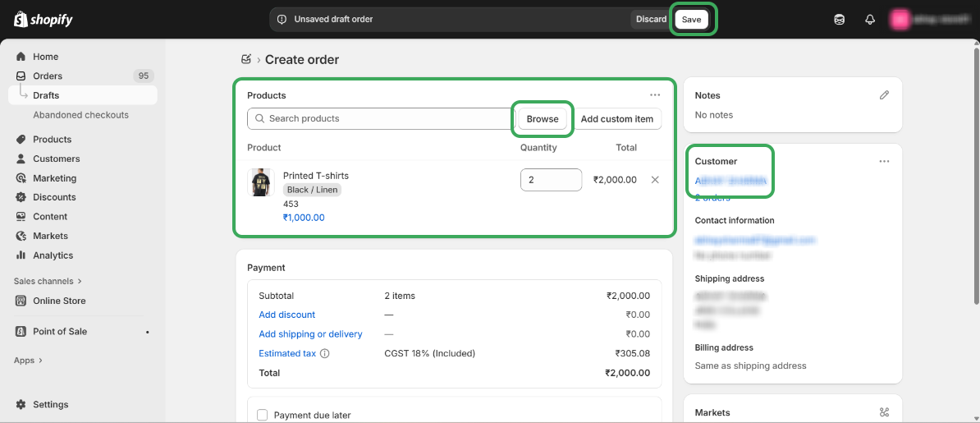Click the Estimated tax info icon
Screen dimensions: 980x423
click(x=325, y=354)
